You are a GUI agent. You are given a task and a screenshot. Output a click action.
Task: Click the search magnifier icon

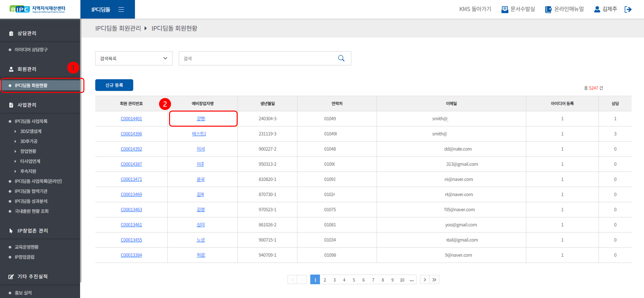341,58
